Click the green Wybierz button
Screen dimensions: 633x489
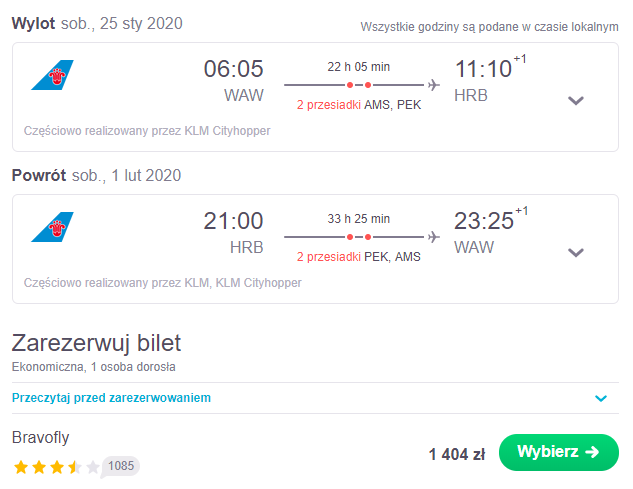(558, 452)
